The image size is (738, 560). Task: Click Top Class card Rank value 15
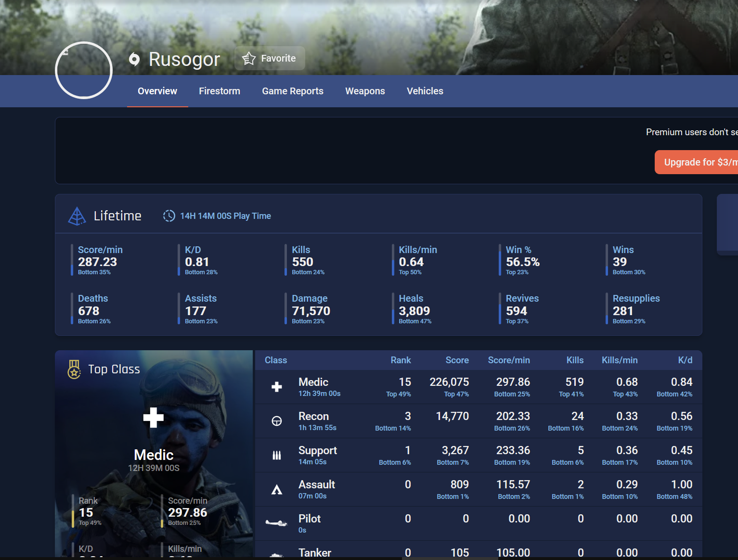tap(86, 512)
